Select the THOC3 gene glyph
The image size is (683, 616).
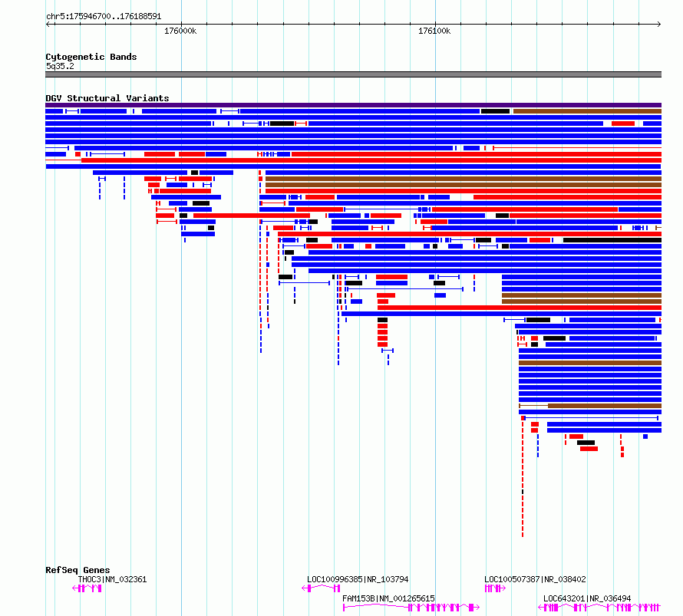pos(87,588)
